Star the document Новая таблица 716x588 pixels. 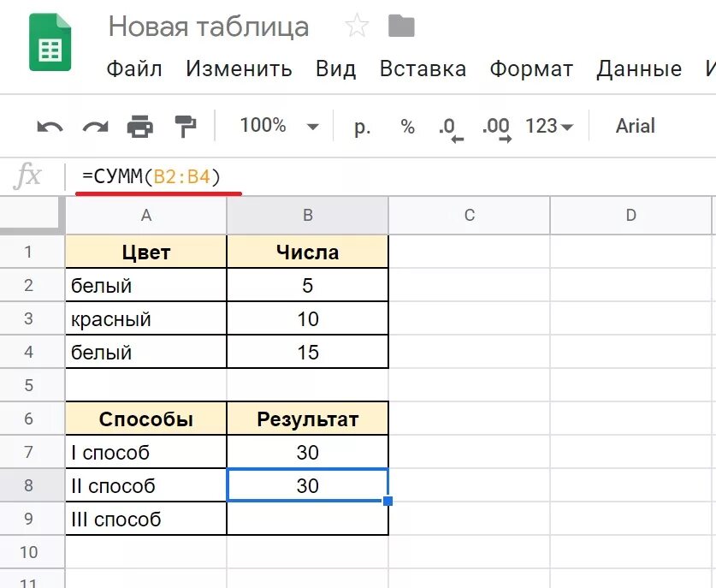coord(356,27)
